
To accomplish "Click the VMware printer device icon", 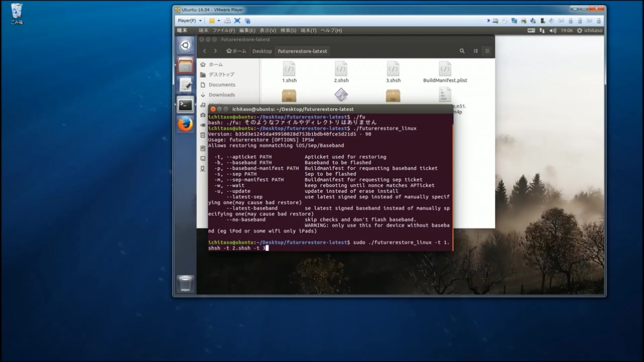I will point(524,21).
